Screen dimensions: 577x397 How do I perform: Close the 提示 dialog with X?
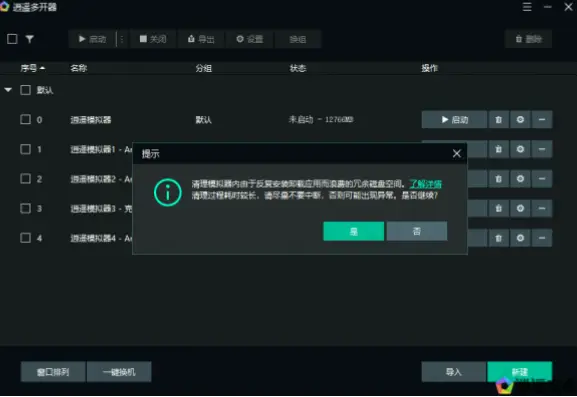pos(457,153)
